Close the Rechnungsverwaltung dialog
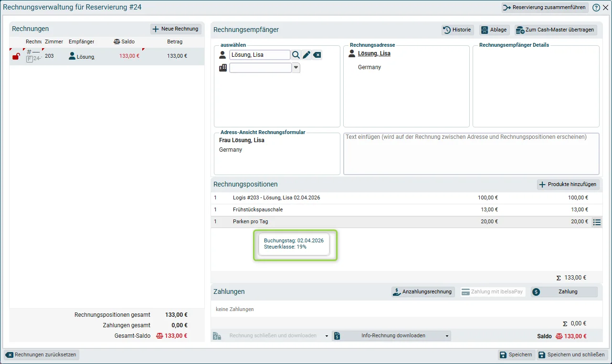Viewport: 612px width, 364px height. pos(605,8)
